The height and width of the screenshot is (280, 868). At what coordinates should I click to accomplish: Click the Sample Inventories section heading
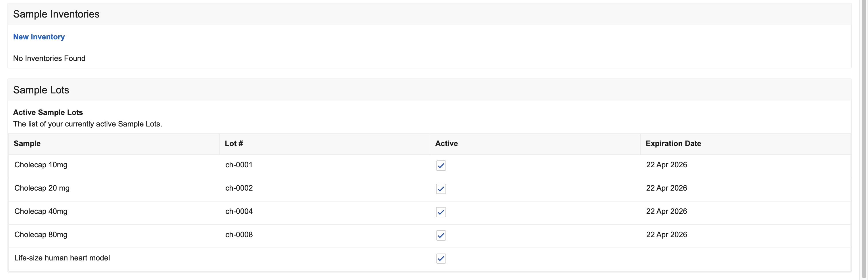pyautogui.click(x=56, y=14)
